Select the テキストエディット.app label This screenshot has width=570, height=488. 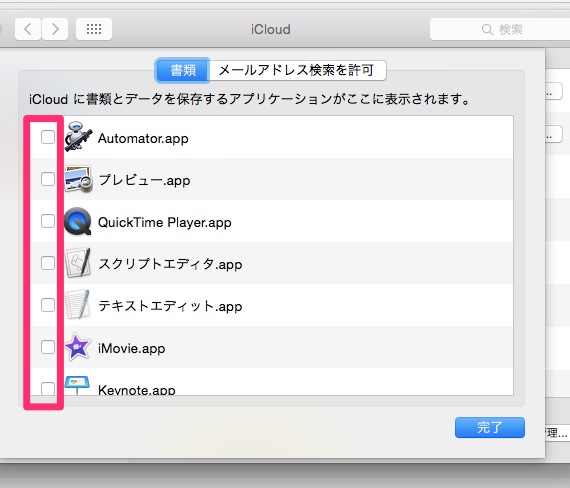point(170,306)
